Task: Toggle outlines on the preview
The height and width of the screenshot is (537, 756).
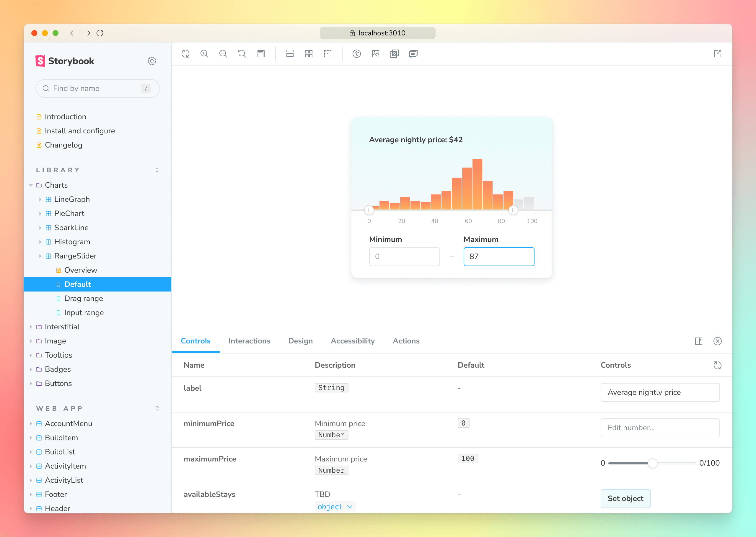Action: click(x=328, y=54)
